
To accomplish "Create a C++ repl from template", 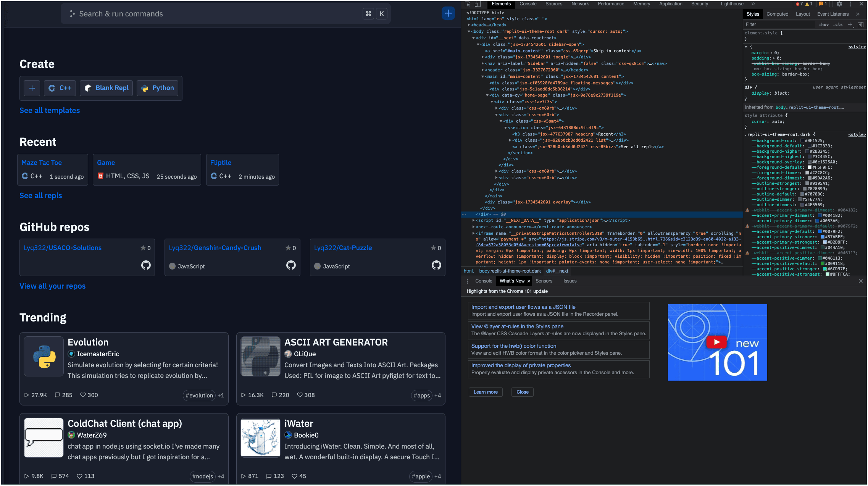I will (x=60, y=88).
